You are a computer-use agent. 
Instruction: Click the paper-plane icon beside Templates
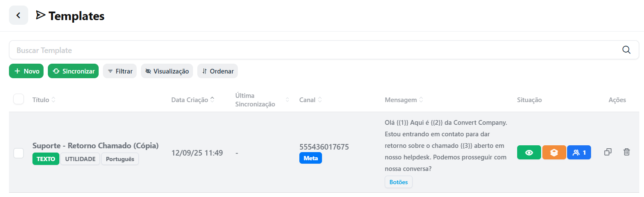coord(41,15)
